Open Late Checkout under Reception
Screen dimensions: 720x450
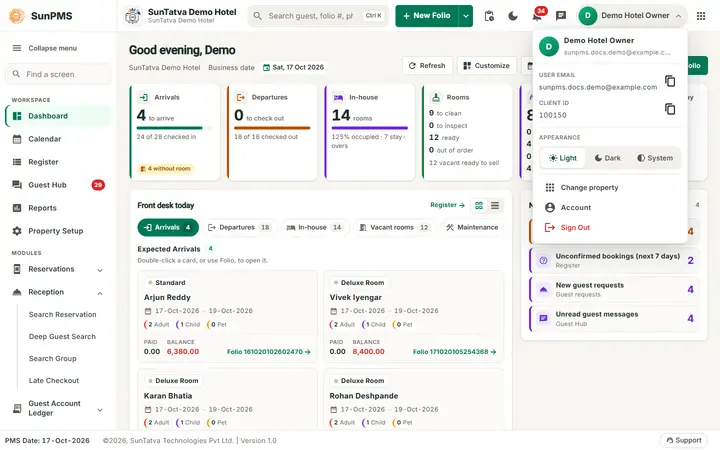click(x=54, y=381)
